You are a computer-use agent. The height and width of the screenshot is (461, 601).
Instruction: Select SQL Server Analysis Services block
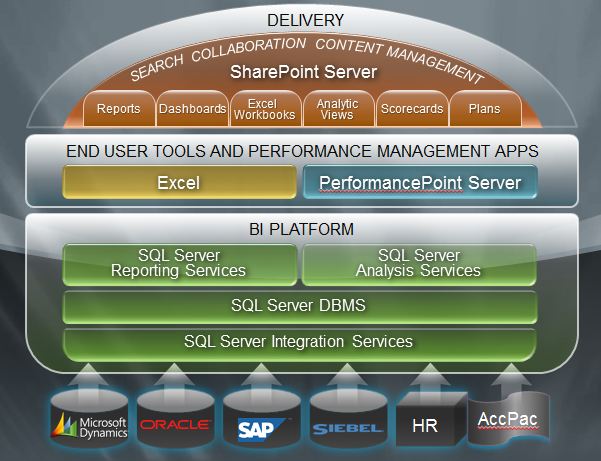[x=419, y=264]
